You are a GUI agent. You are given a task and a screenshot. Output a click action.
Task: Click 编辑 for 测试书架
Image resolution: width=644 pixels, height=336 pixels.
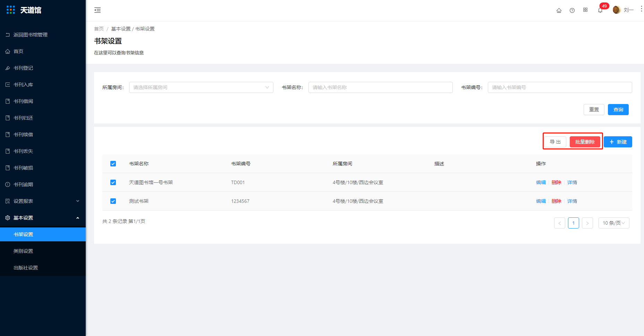tap(541, 201)
